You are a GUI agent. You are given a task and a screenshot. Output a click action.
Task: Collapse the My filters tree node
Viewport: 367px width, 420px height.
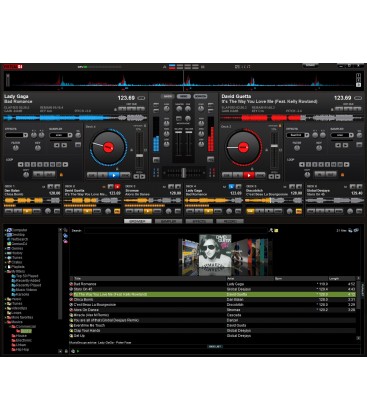[x=5, y=272]
